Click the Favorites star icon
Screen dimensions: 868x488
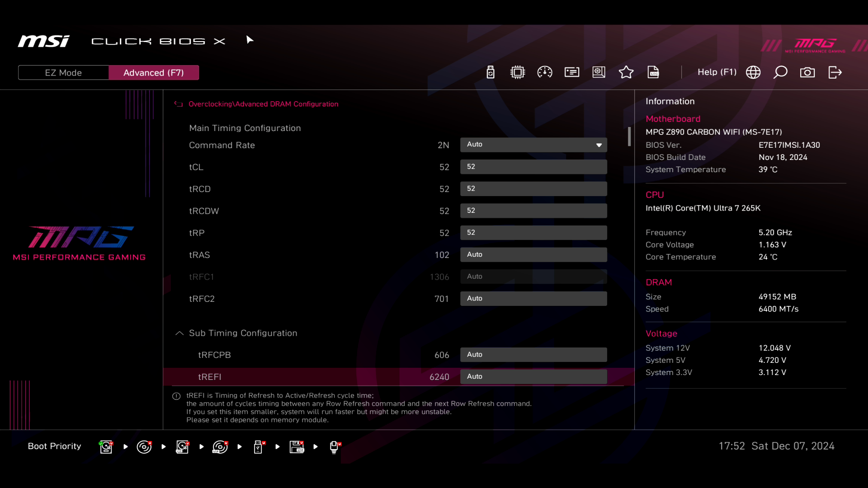(626, 72)
